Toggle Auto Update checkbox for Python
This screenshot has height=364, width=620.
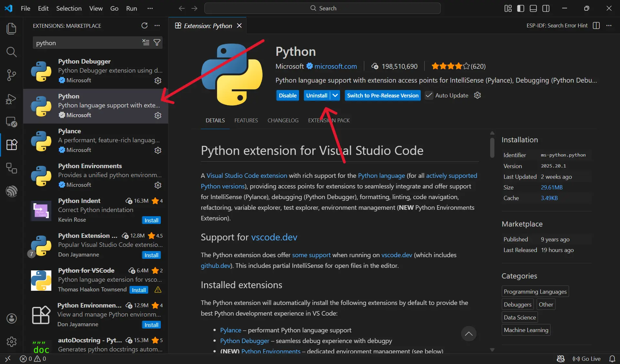(429, 95)
